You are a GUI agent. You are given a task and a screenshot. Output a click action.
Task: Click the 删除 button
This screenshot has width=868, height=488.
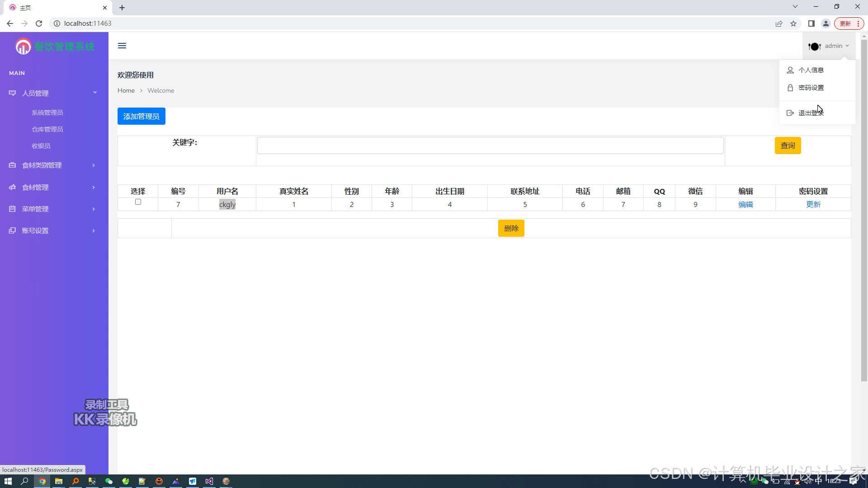click(x=511, y=228)
